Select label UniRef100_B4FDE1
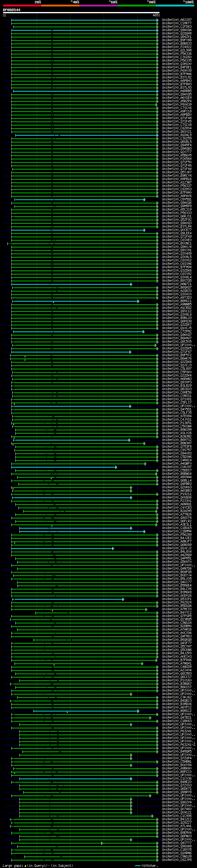The image size is (197, 868). 176,67
